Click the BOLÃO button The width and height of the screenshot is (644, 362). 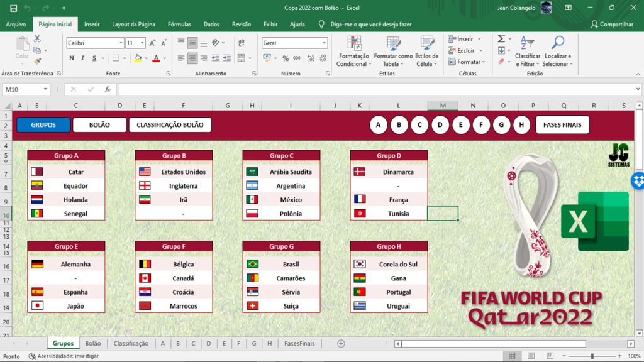(99, 125)
